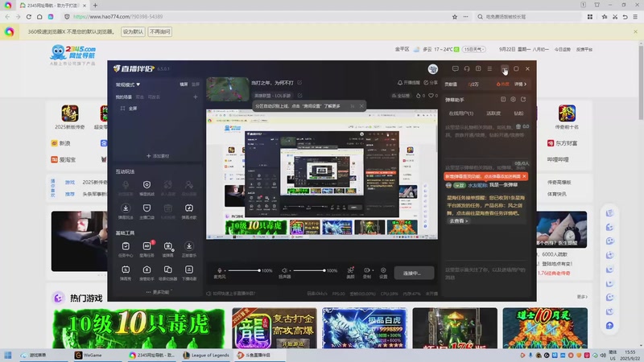Expand 更多 next to 热门游戏

click(x=582, y=297)
